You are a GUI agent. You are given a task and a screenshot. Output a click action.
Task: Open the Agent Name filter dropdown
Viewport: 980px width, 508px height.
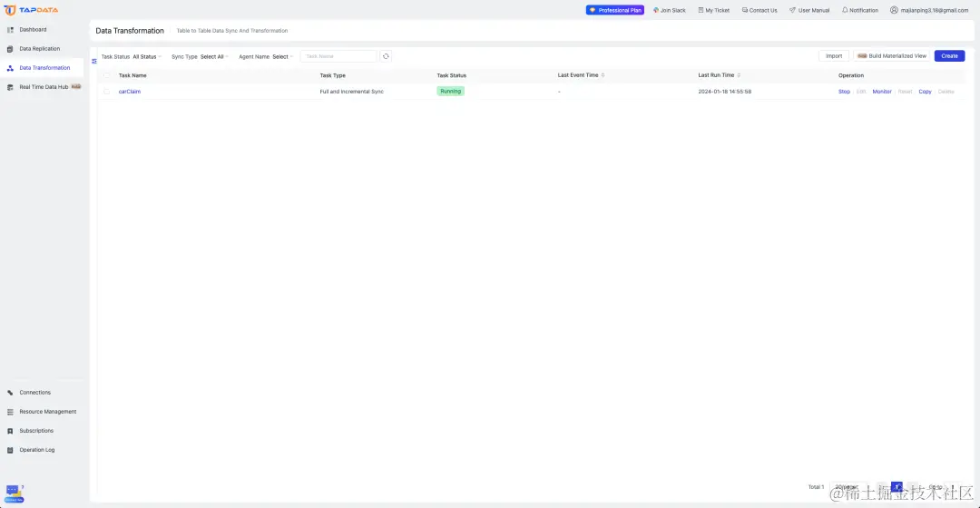282,57
